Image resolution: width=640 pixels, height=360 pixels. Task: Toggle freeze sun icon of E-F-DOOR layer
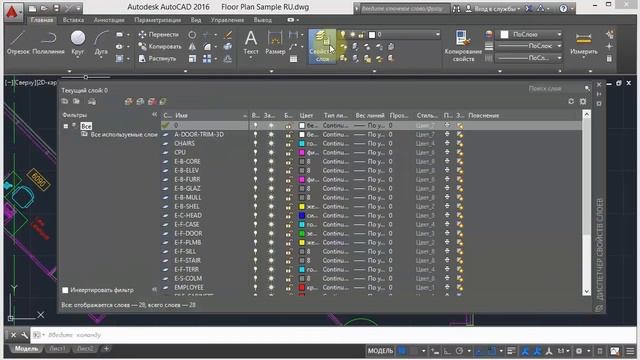point(271,233)
